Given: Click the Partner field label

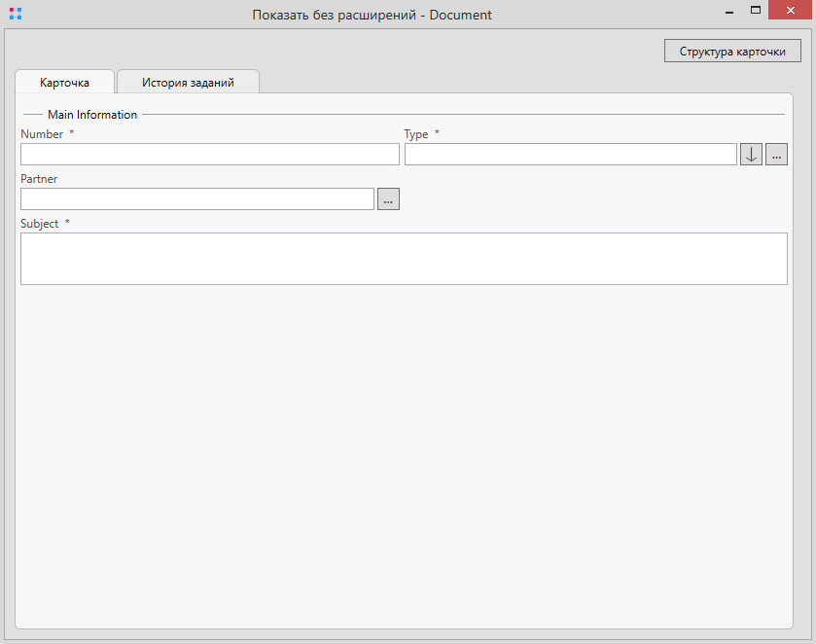Looking at the screenshot, I should coord(39,179).
